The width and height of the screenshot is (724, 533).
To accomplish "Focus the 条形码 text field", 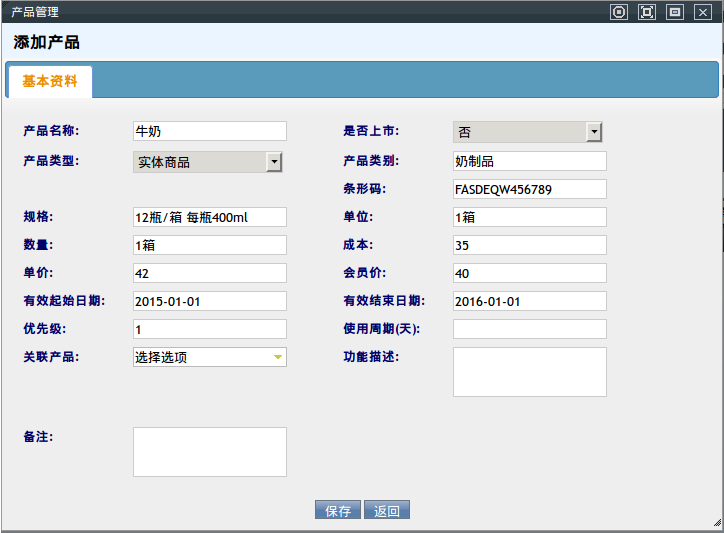I will click(530, 189).
